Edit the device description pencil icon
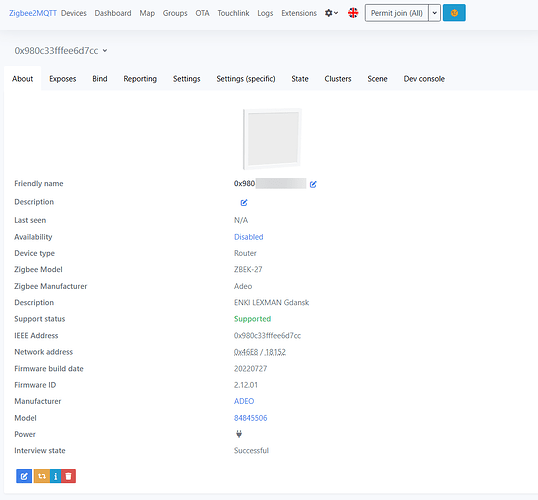538x500 pixels. (244, 202)
